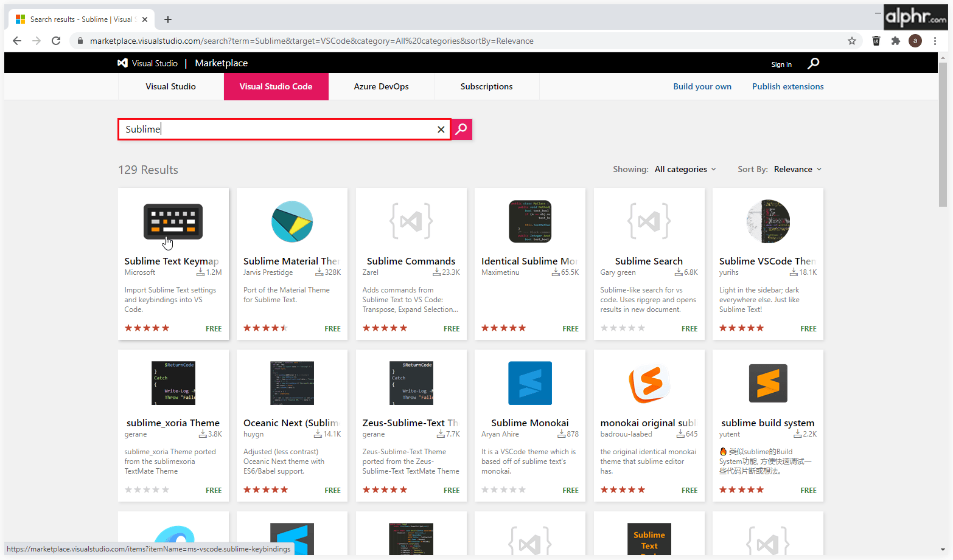The image size is (953, 560).
Task: Click the Identical Sublime Monokai thumbnail
Action: (x=530, y=222)
